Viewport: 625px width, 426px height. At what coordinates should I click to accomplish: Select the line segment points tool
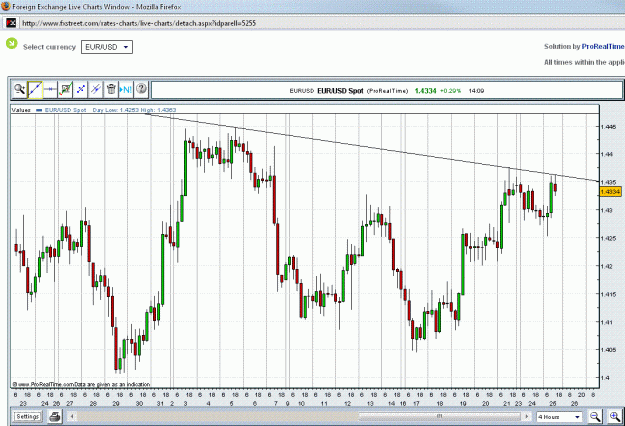pyautogui.click(x=81, y=89)
